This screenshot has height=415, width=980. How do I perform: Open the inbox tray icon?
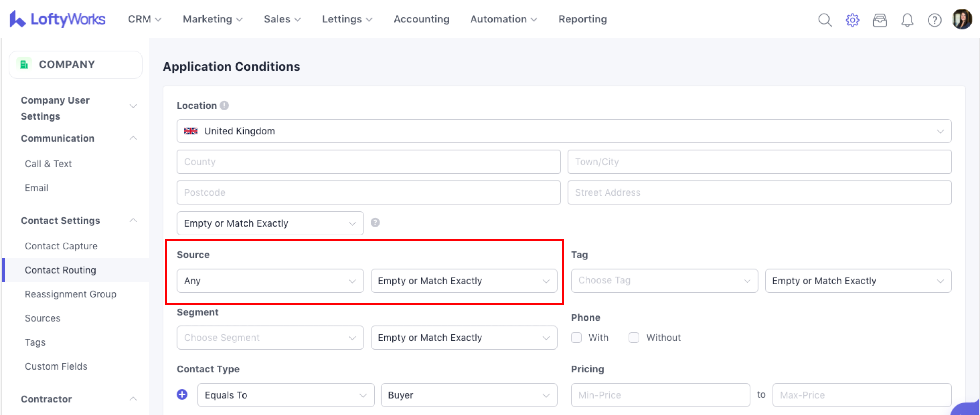880,19
